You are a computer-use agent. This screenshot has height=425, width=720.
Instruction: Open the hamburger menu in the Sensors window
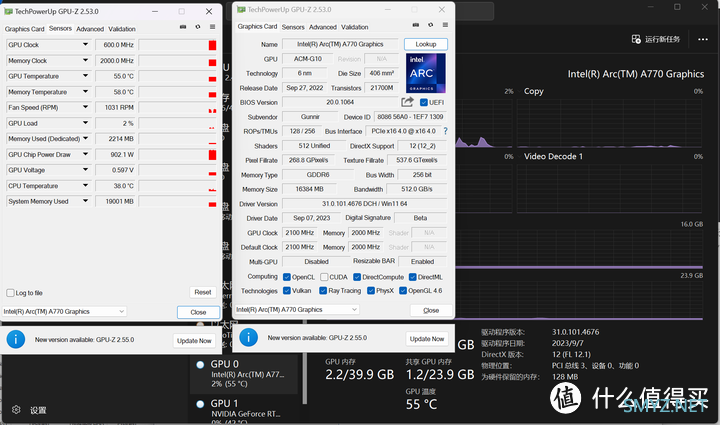[x=213, y=27]
